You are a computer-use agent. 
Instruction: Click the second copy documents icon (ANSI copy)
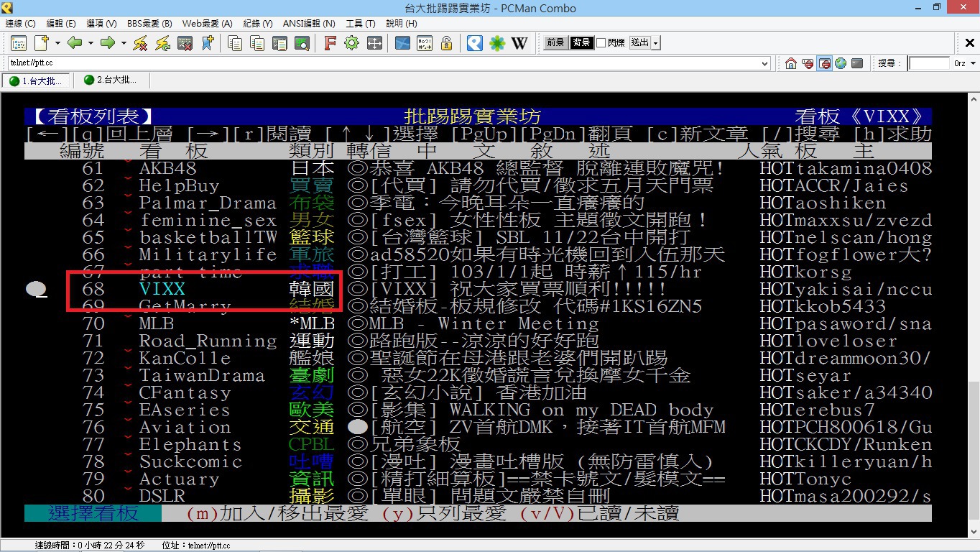(x=257, y=43)
